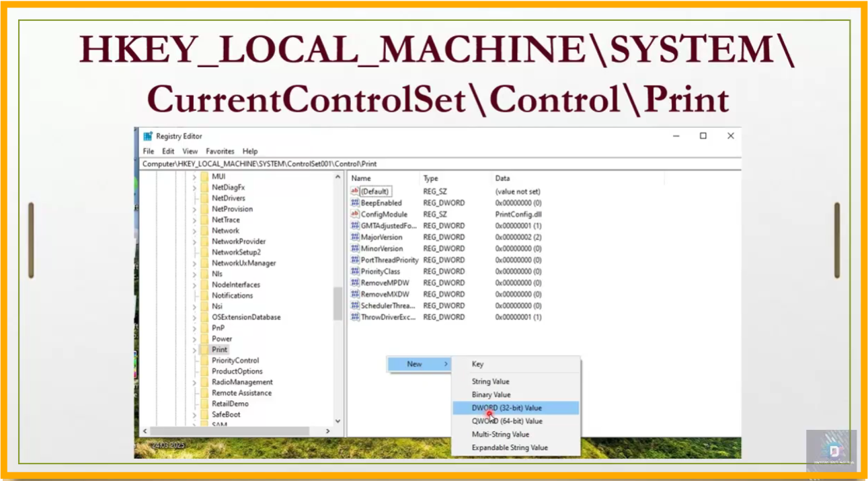Click the (Default) string value icon
Image resolution: width=868 pixels, height=481 pixels.
(x=355, y=192)
